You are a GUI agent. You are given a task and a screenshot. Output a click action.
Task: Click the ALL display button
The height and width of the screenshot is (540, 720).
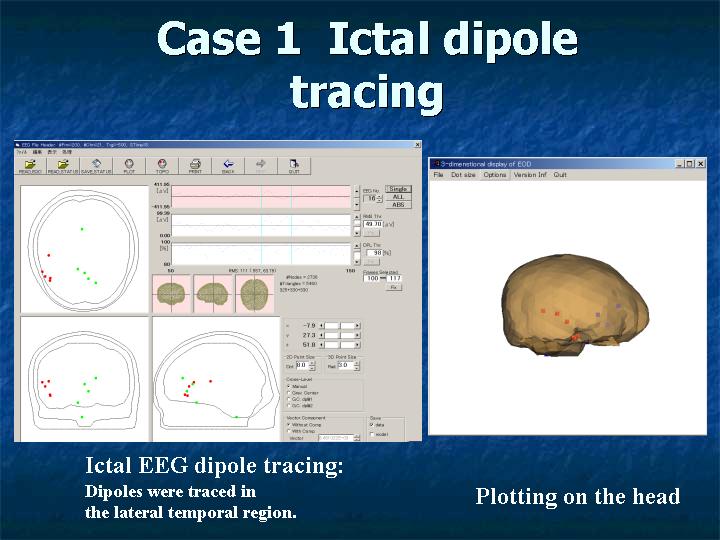click(x=398, y=197)
